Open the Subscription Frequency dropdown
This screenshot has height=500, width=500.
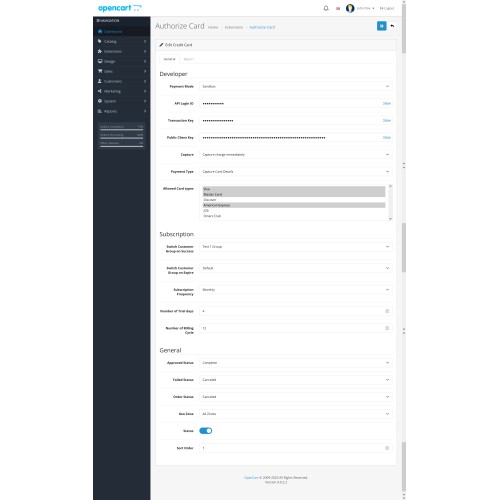point(296,290)
